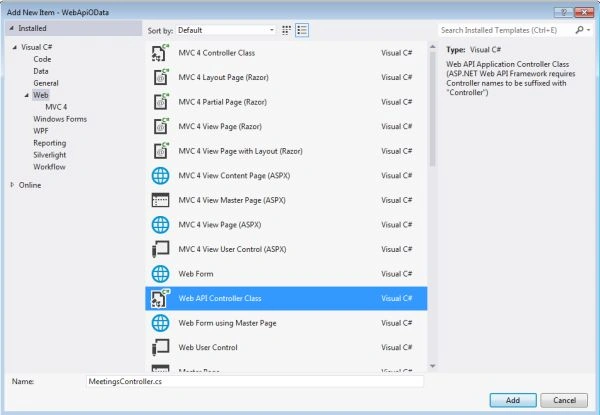600x415 pixels.
Task: Switch to small icons grid view
Action: click(x=286, y=30)
